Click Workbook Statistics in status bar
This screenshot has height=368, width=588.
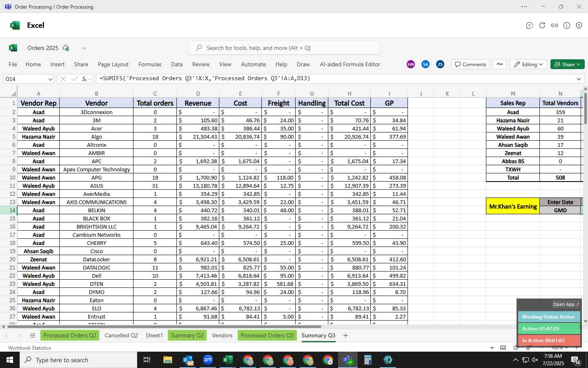[29, 348]
